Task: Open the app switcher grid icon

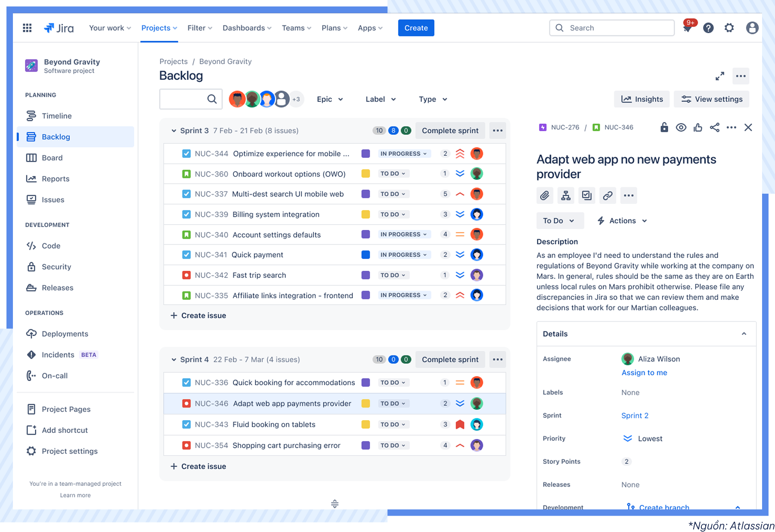Action: click(27, 28)
